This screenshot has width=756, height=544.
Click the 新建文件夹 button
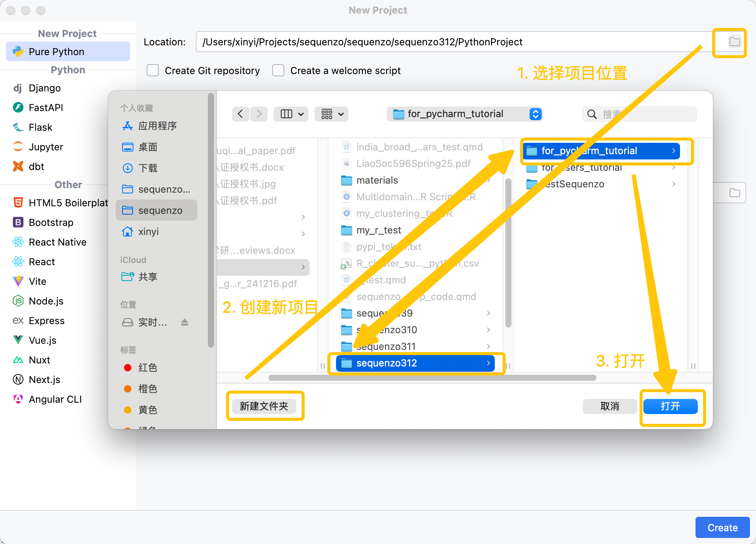[x=264, y=406]
